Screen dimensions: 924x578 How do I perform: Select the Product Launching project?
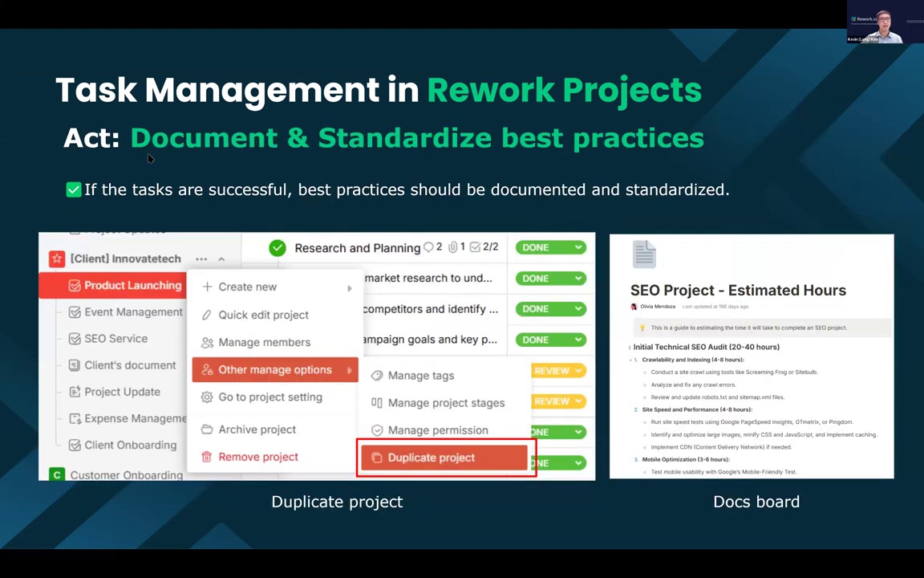pos(112,286)
